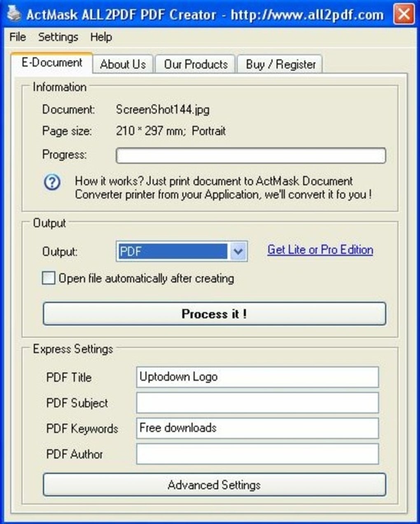Open the Settings menu
This screenshot has height=524, width=420.
click(58, 37)
